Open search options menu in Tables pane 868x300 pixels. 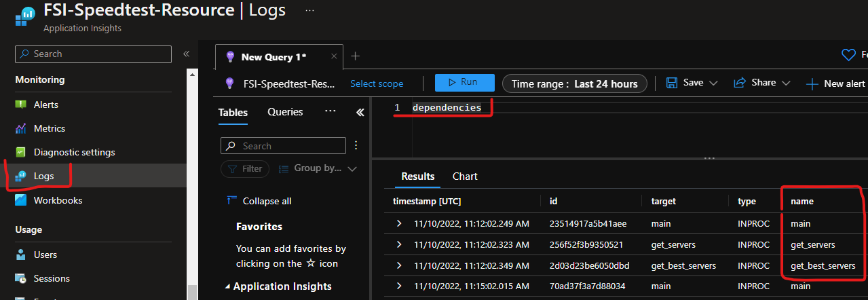pos(356,145)
